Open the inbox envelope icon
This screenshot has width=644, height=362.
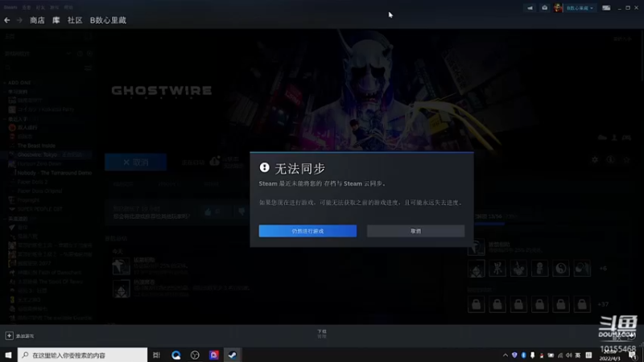point(544,8)
